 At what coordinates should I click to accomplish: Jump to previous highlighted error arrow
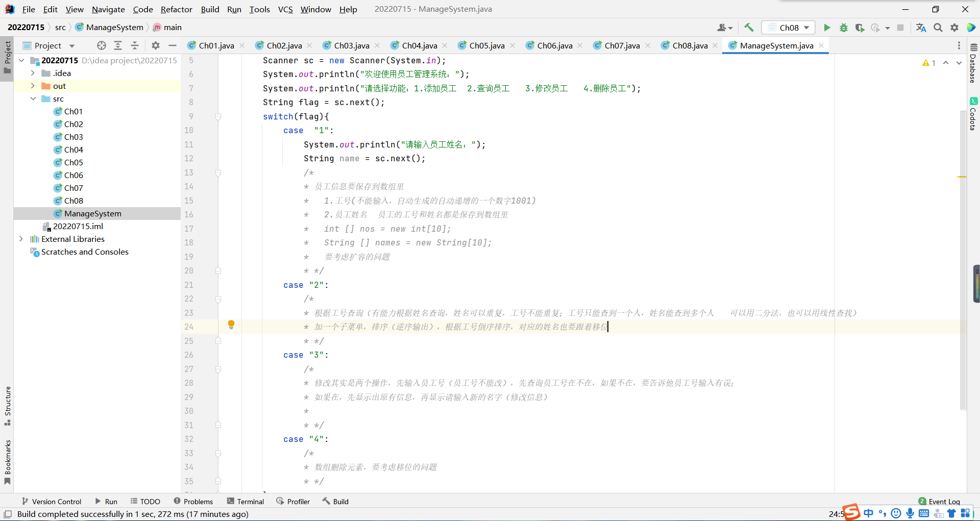[x=946, y=63]
